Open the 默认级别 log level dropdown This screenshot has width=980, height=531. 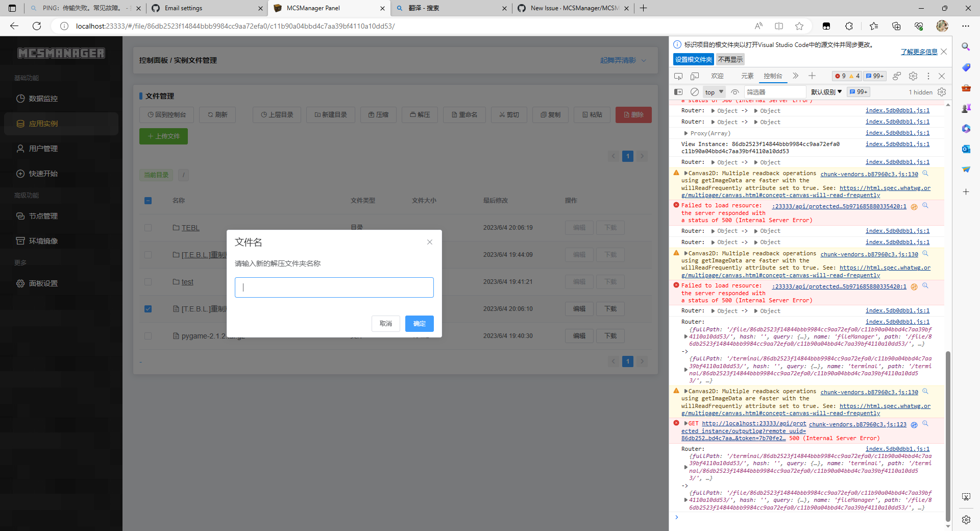click(826, 92)
